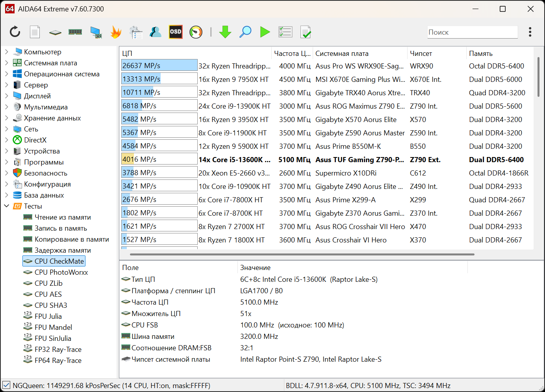Select the FP32 Ray-Trace benchmark
545x392 pixels.
pyautogui.click(x=58, y=349)
